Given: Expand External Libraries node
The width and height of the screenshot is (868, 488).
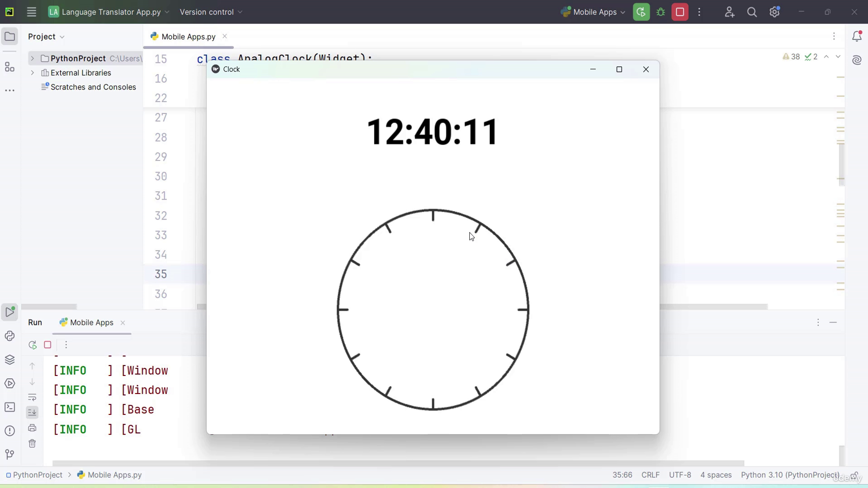Looking at the screenshot, I should (32, 73).
